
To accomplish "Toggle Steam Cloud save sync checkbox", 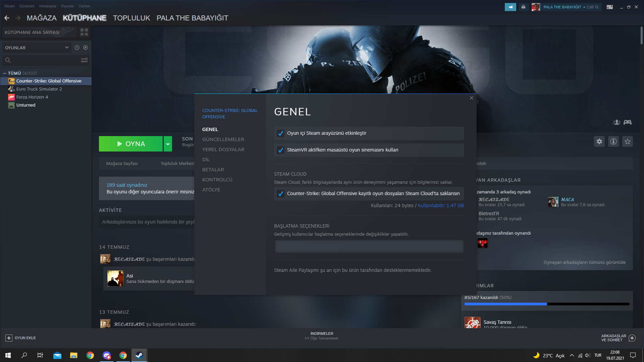I will pyautogui.click(x=281, y=194).
